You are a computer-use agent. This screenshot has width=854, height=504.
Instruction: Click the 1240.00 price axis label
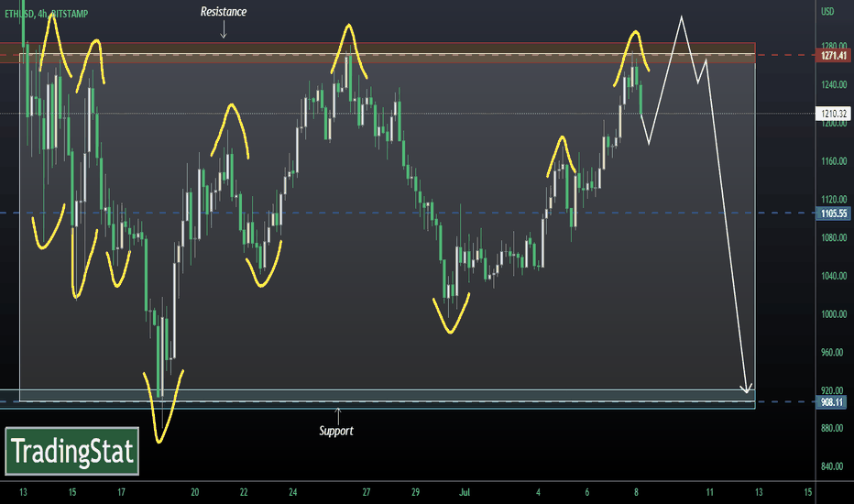pos(834,84)
